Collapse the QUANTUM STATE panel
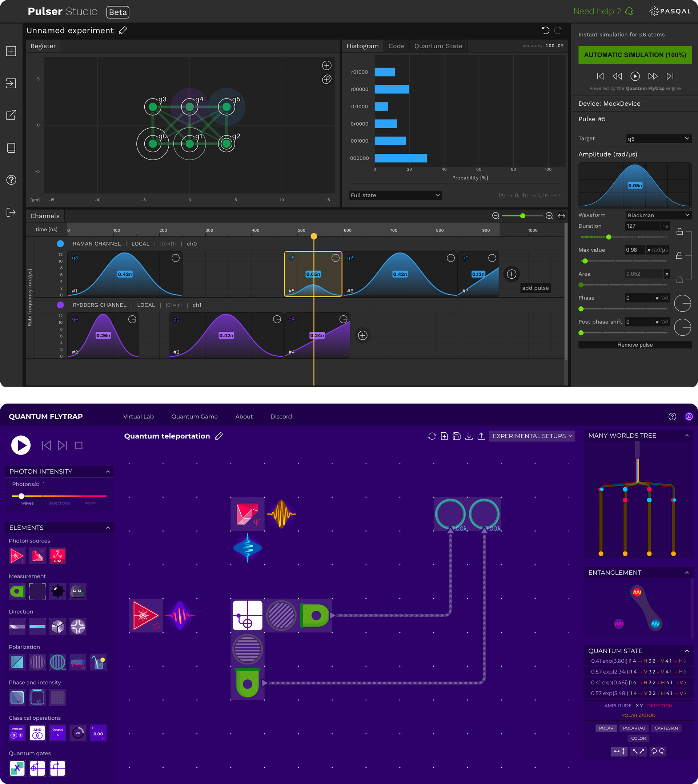 click(686, 651)
